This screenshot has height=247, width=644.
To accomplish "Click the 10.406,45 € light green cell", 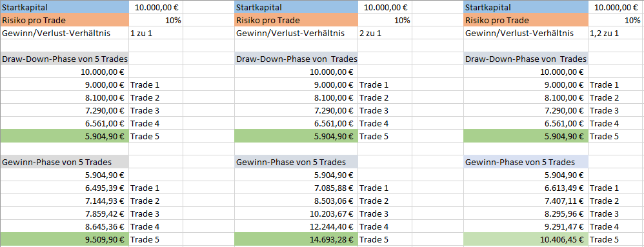I will click(526, 239).
